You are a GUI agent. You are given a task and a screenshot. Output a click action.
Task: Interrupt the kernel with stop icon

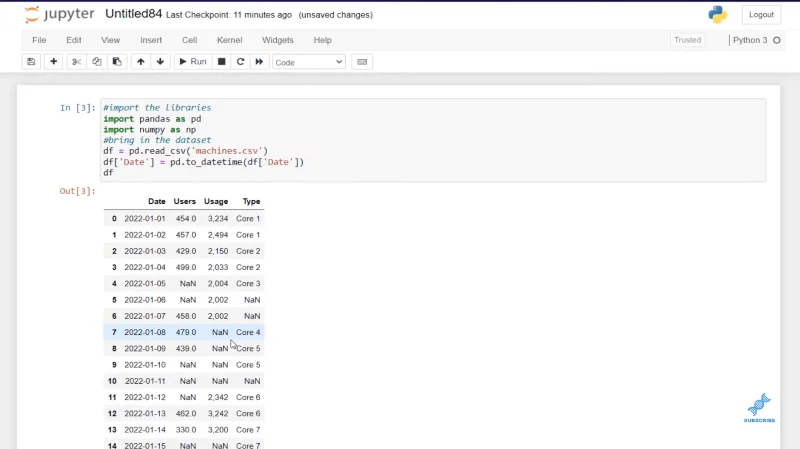pos(221,62)
